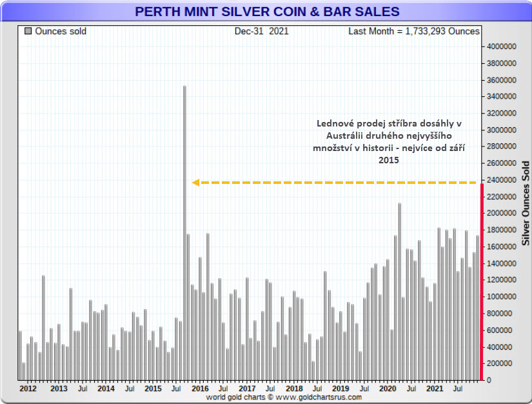Click 'Last Month = 1,733,293 Ounces' text

tap(413, 31)
